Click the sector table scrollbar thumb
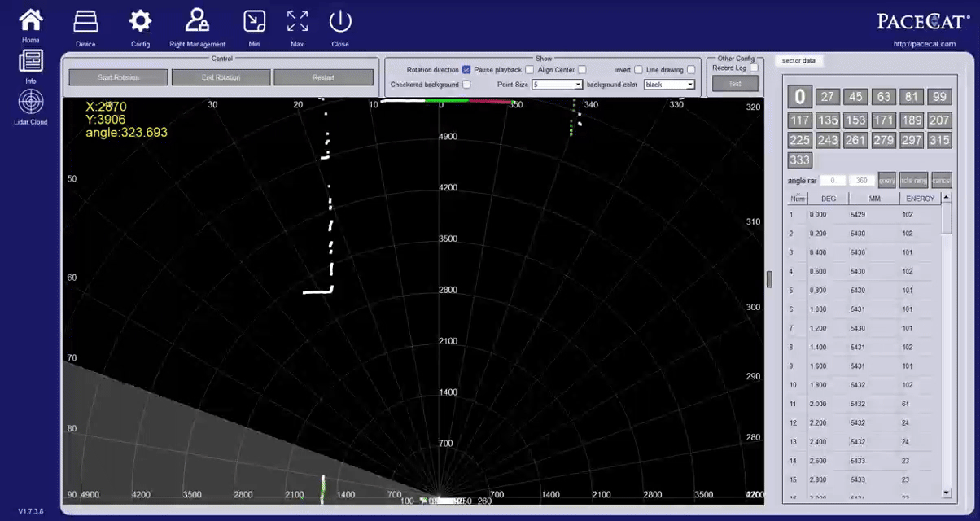 (947, 218)
